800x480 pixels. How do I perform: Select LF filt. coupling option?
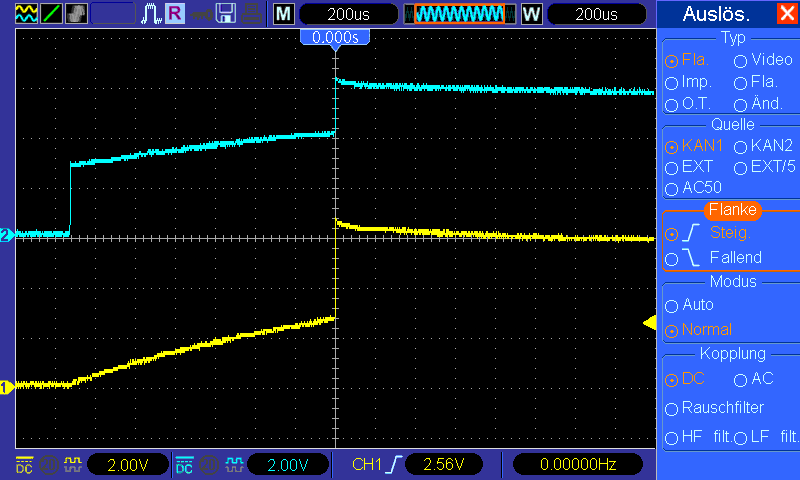pyautogui.click(x=766, y=437)
